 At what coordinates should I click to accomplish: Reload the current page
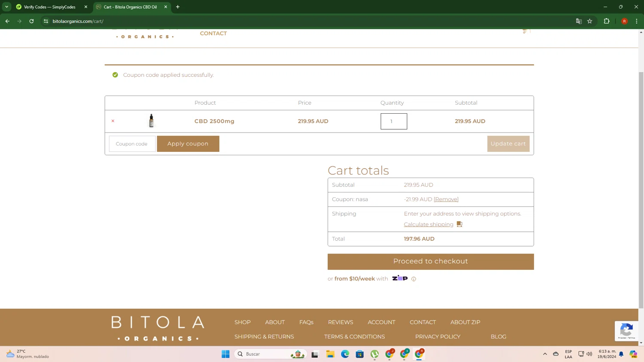(31, 21)
